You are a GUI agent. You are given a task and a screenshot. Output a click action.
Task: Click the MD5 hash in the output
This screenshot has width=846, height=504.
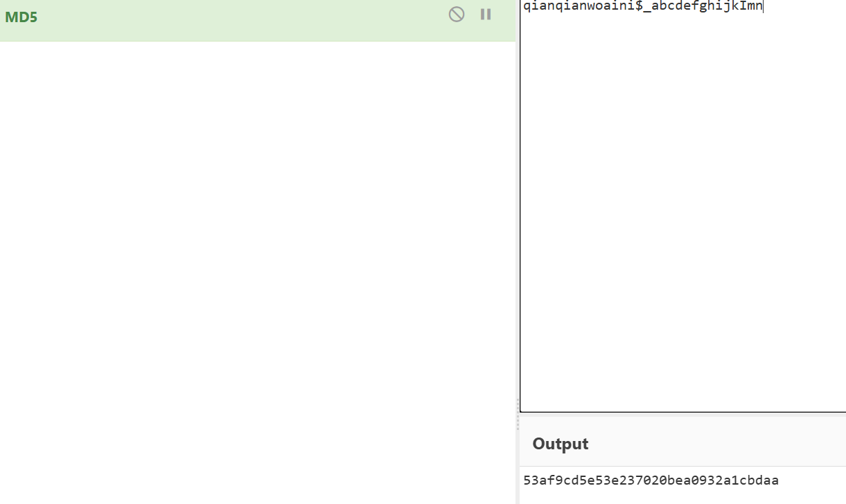tap(651, 480)
